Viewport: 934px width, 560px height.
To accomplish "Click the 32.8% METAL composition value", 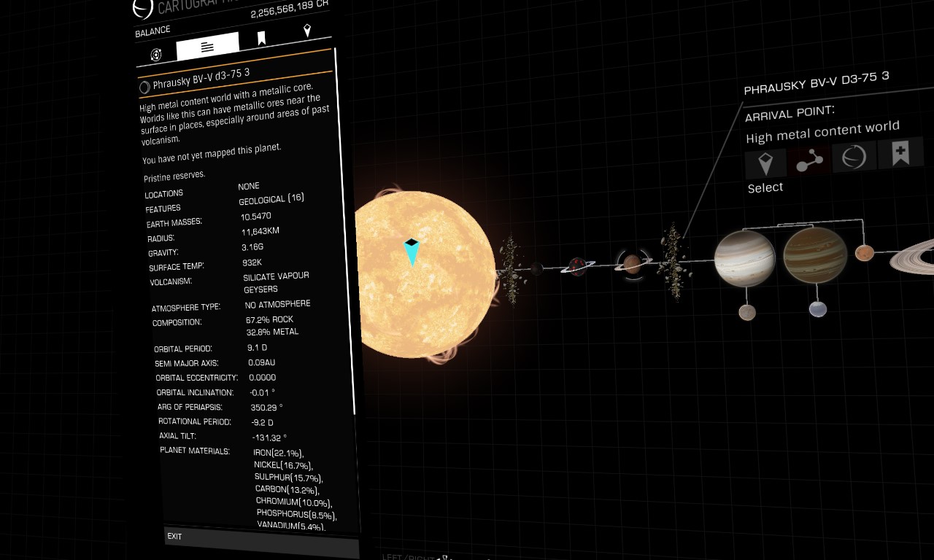I will tap(273, 332).
